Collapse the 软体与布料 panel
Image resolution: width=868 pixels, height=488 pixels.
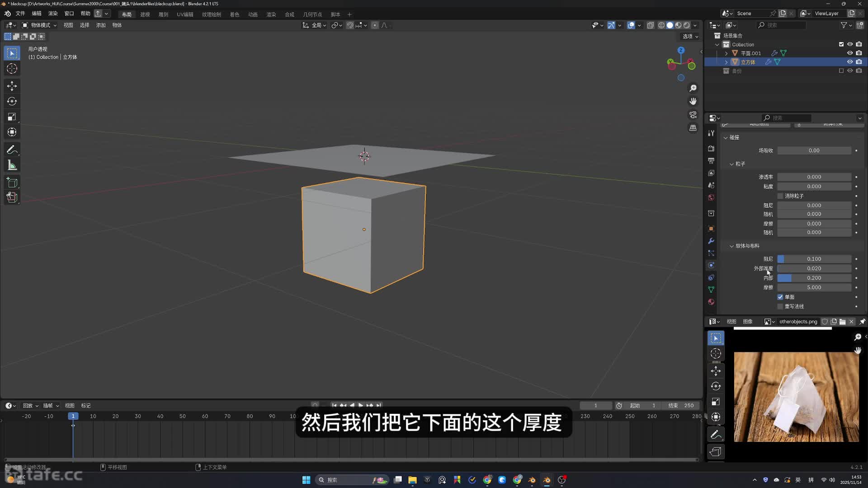(732, 246)
